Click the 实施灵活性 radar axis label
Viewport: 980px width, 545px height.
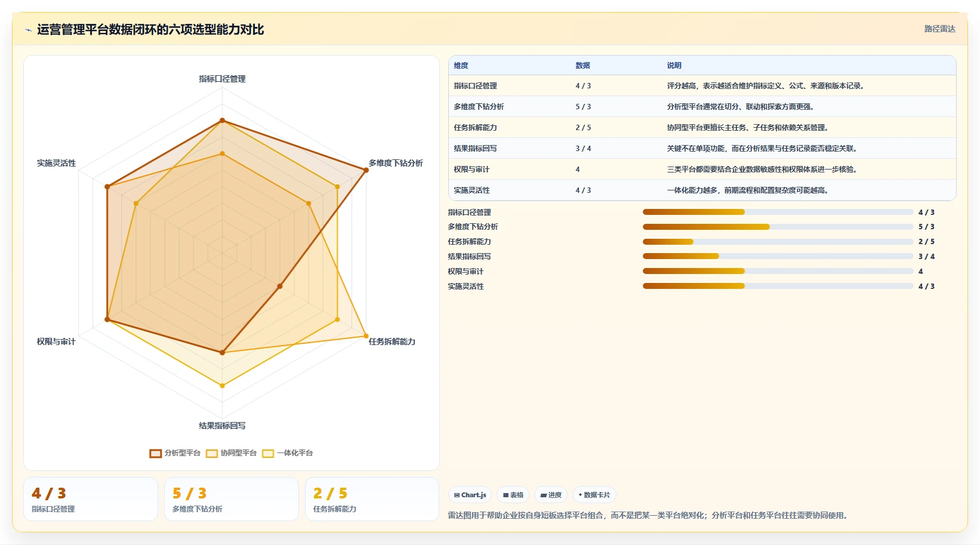coord(56,163)
